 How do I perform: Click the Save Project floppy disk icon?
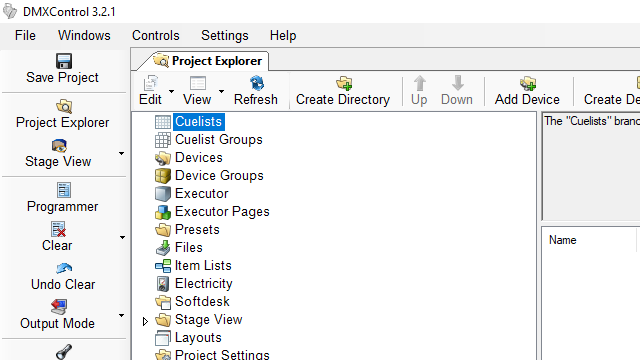pos(64,61)
